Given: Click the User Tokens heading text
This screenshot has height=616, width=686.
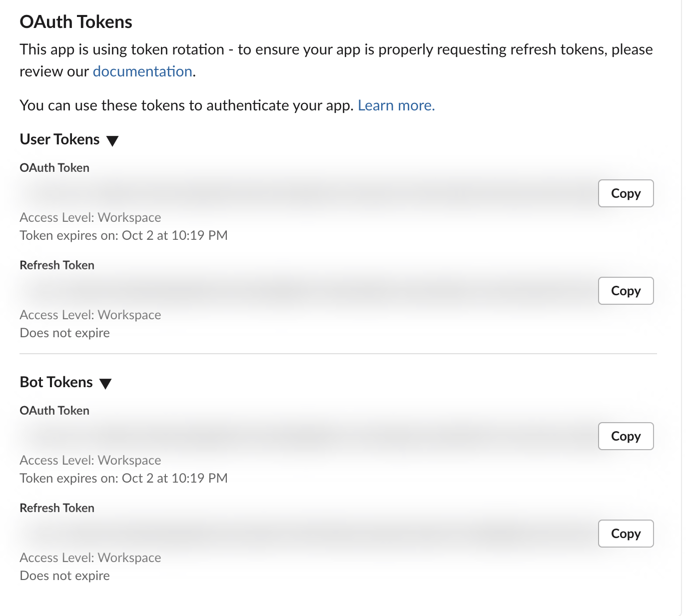Looking at the screenshot, I should point(60,139).
